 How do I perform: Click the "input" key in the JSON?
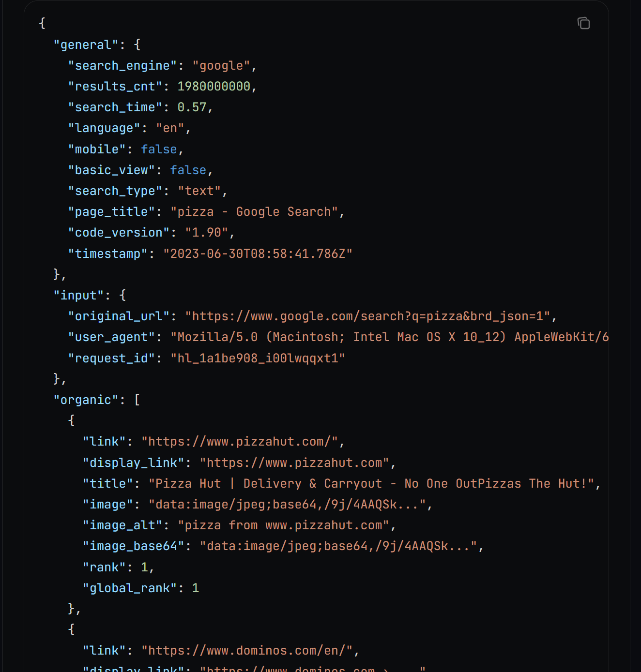(78, 296)
